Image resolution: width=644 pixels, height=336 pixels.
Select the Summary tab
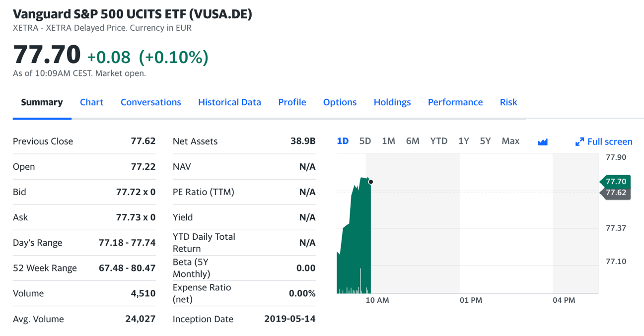coord(42,102)
